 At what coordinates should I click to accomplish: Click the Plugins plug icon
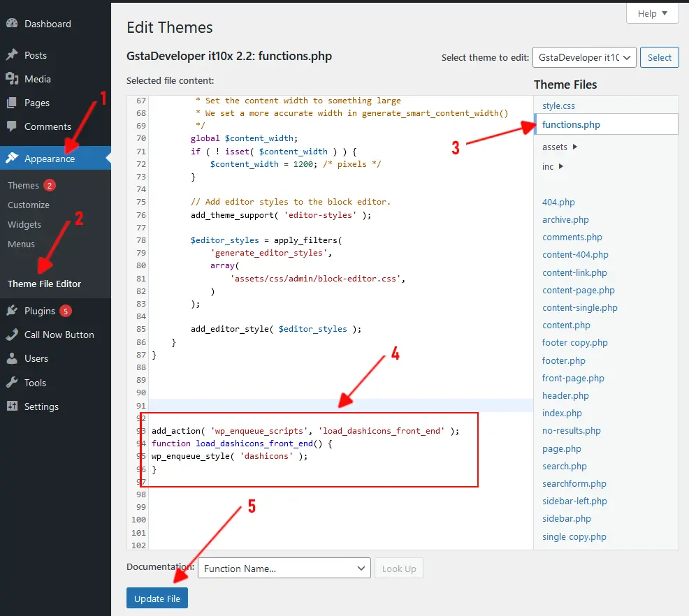tap(13, 311)
